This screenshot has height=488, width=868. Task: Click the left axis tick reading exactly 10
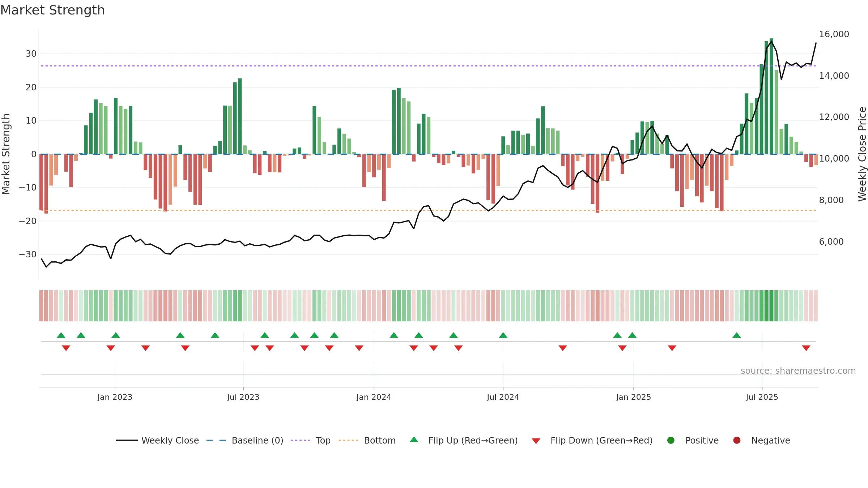click(x=31, y=121)
